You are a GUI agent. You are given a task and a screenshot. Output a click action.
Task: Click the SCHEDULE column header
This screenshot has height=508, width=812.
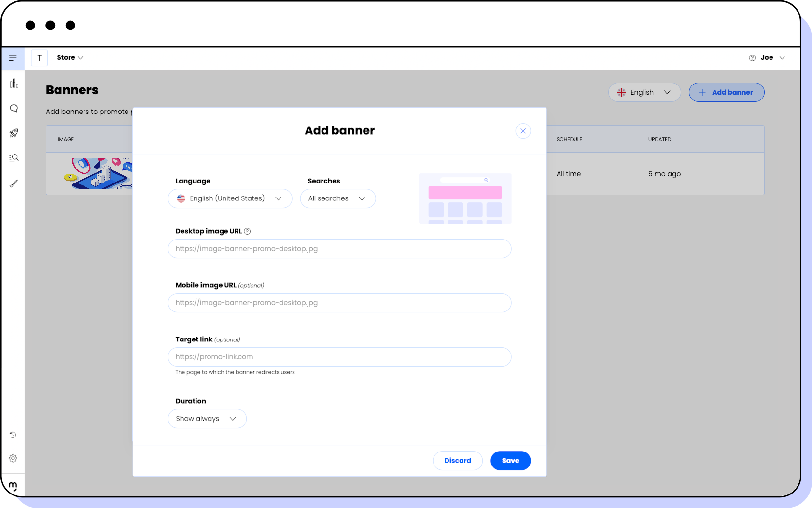pos(569,139)
